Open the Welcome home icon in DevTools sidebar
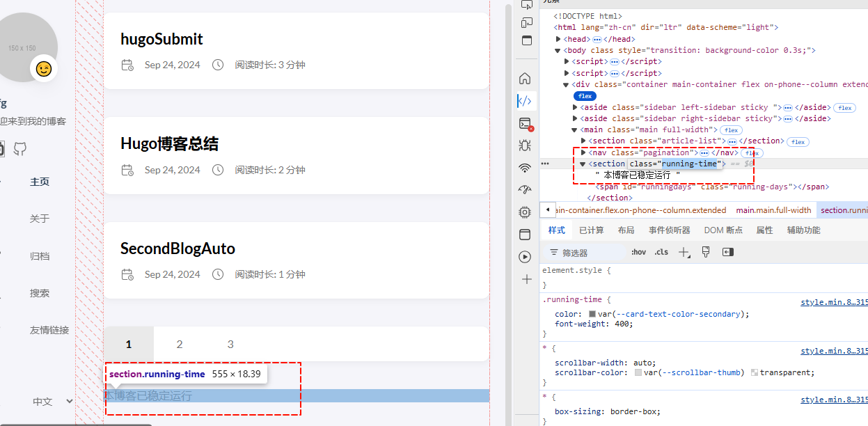The width and height of the screenshot is (868, 426). [x=526, y=78]
